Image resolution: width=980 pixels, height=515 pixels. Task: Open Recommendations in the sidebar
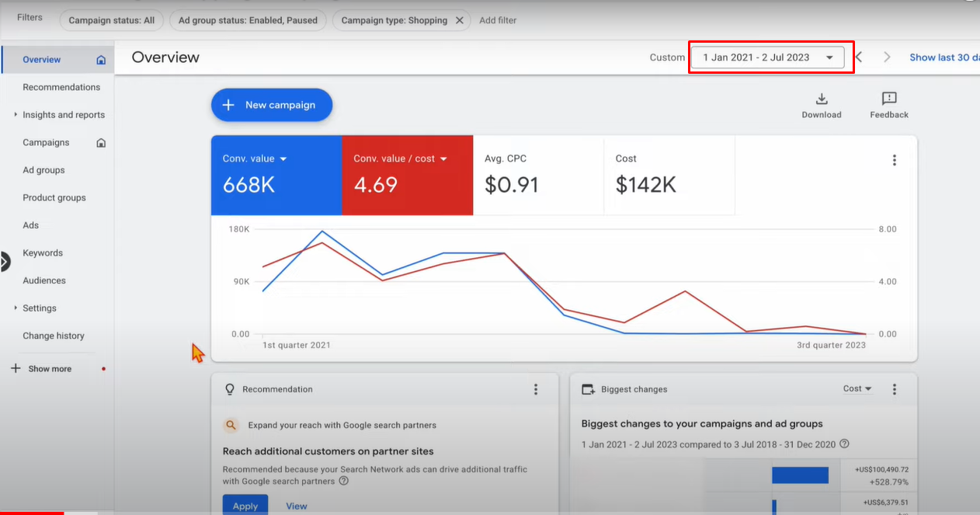[61, 87]
